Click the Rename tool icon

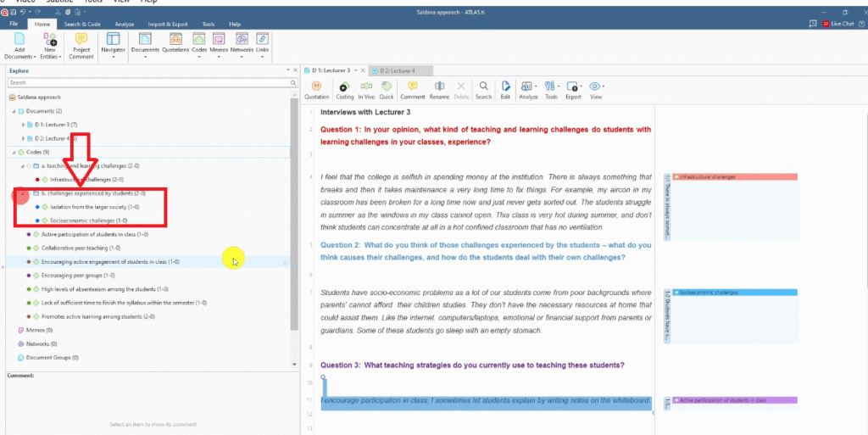pos(439,89)
